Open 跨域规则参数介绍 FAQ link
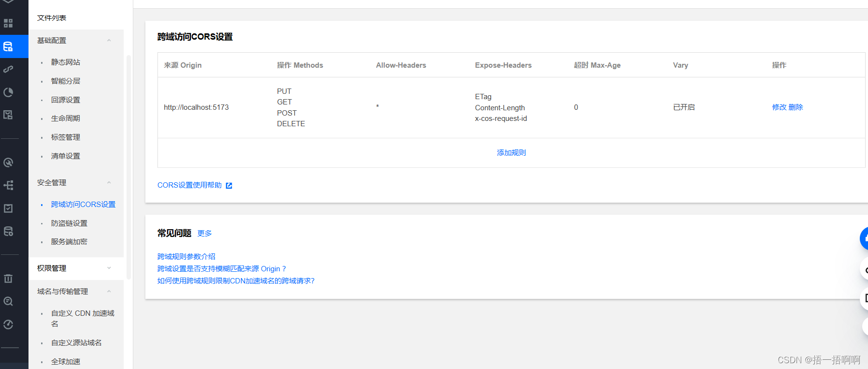Image resolution: width=868 pixels, height=369 pixels. point(186,257)
